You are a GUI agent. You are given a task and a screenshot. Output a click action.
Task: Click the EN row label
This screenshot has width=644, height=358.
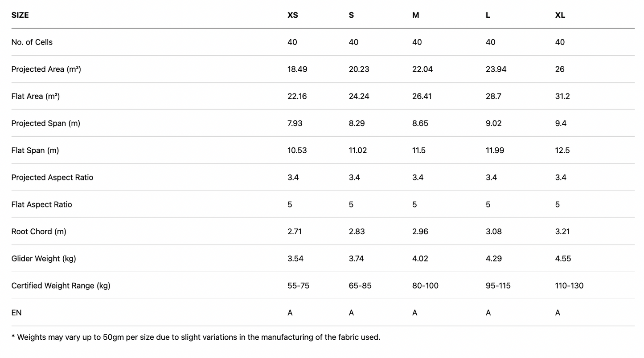(16, 313)
